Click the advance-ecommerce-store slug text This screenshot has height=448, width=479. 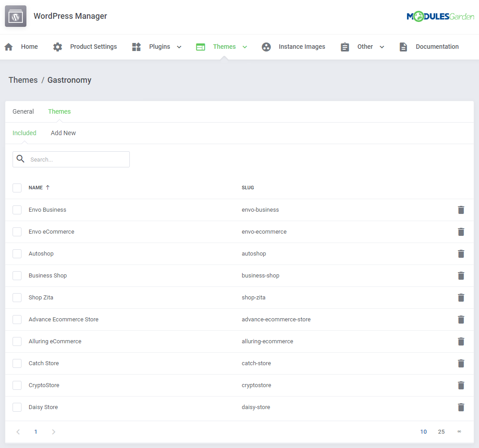276,320
